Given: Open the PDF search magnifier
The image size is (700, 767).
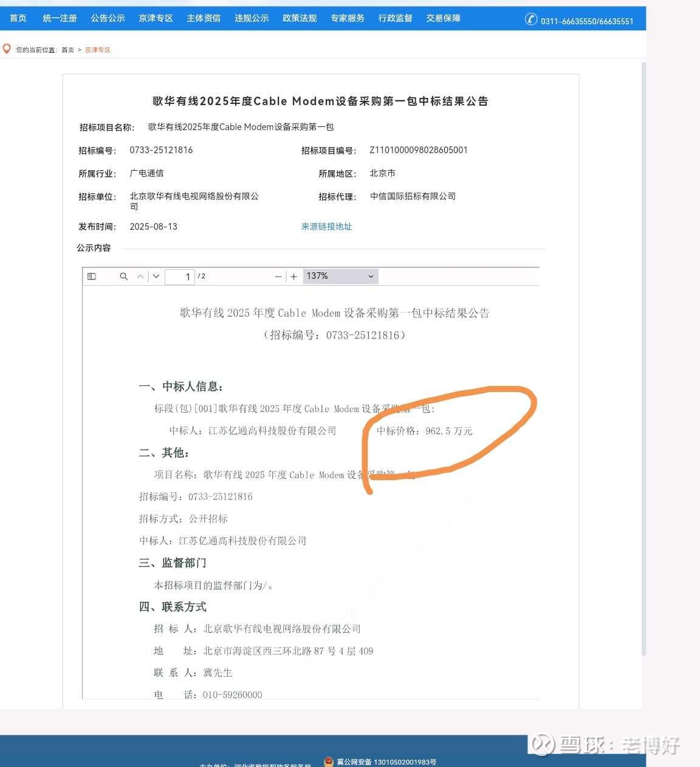Looking at the screenshot, I should [124, 277].
